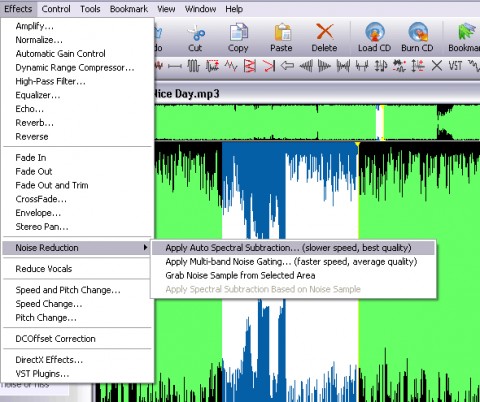Click the VST effects toolbar icon
This screenshot has height=402, width=480.
point(455,66)
